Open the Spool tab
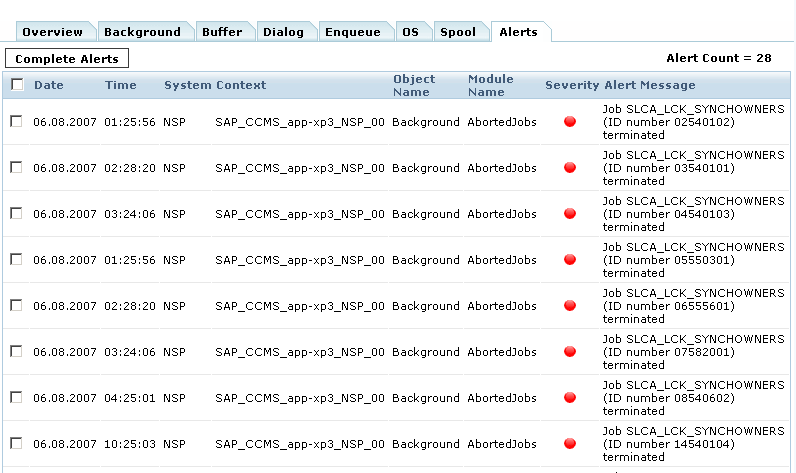796x473 pixels. (x=458, y=32)
